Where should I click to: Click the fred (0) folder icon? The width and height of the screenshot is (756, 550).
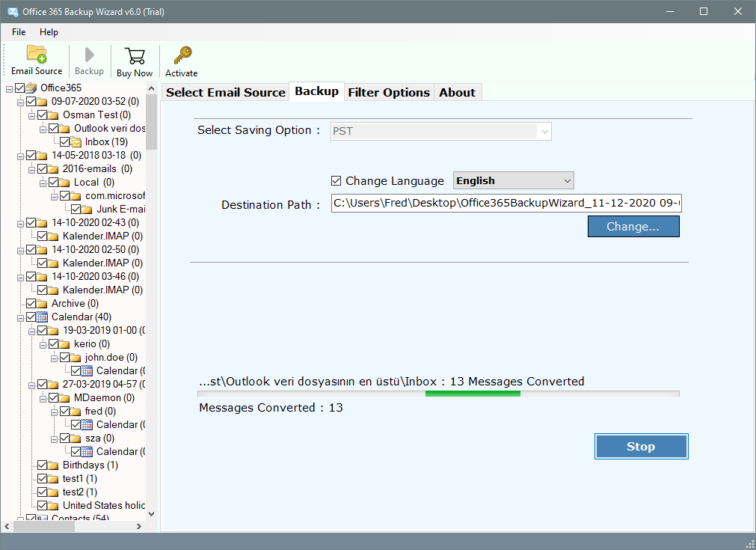(76, 412)
